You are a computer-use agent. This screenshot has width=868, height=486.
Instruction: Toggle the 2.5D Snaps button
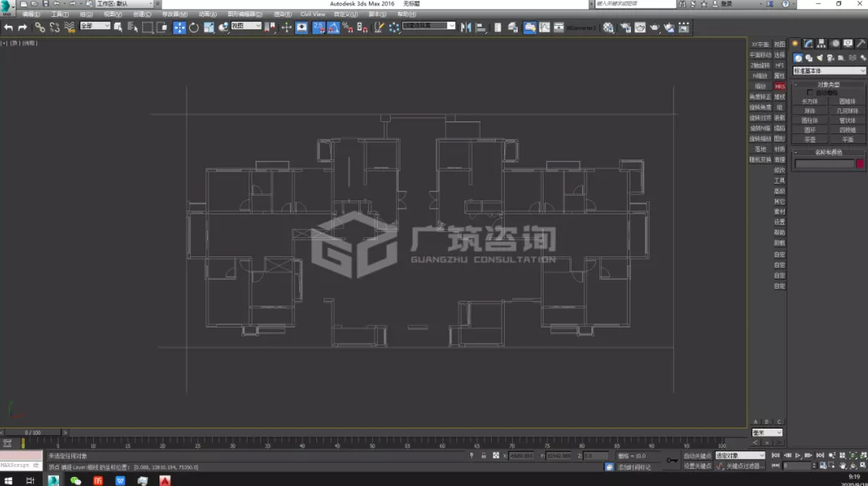pyautogui.click(x=318, y=27)
